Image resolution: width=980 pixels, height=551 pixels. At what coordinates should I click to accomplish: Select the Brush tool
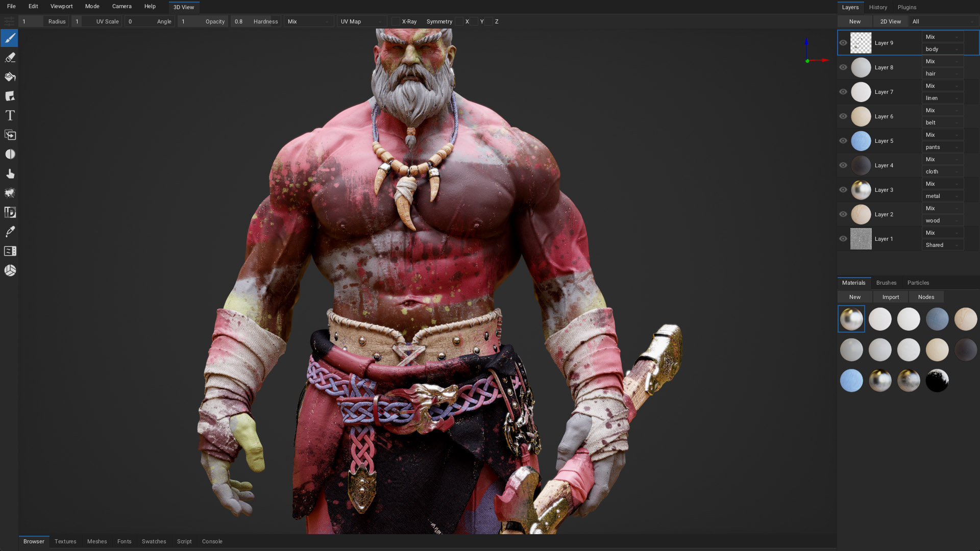9,38
